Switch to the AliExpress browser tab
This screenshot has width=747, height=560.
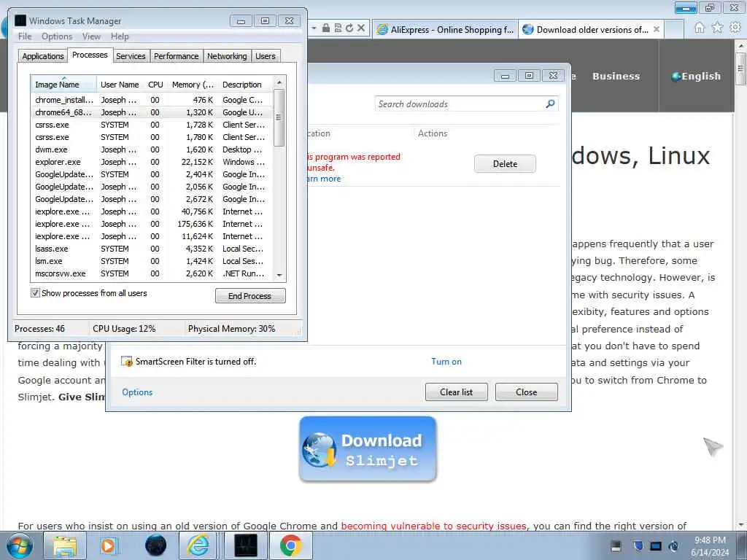446,29
